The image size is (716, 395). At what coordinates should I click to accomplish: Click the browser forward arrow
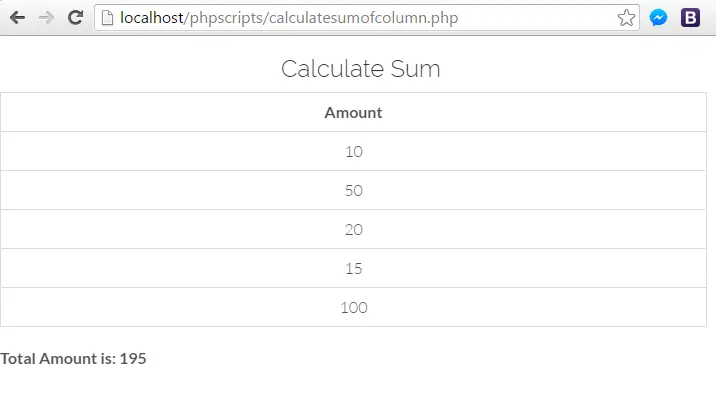[46, 18]
